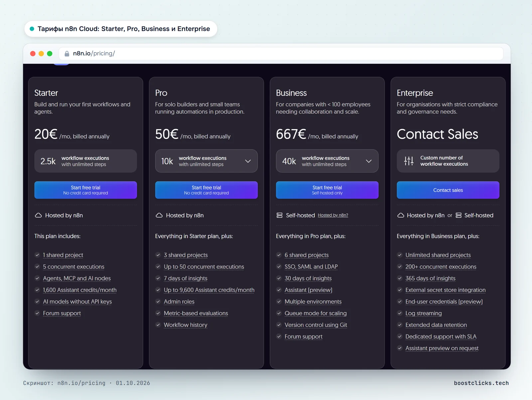Click the 'boostclicks.tech' footer text
This screenshot has width=532, height=400.
481,383
